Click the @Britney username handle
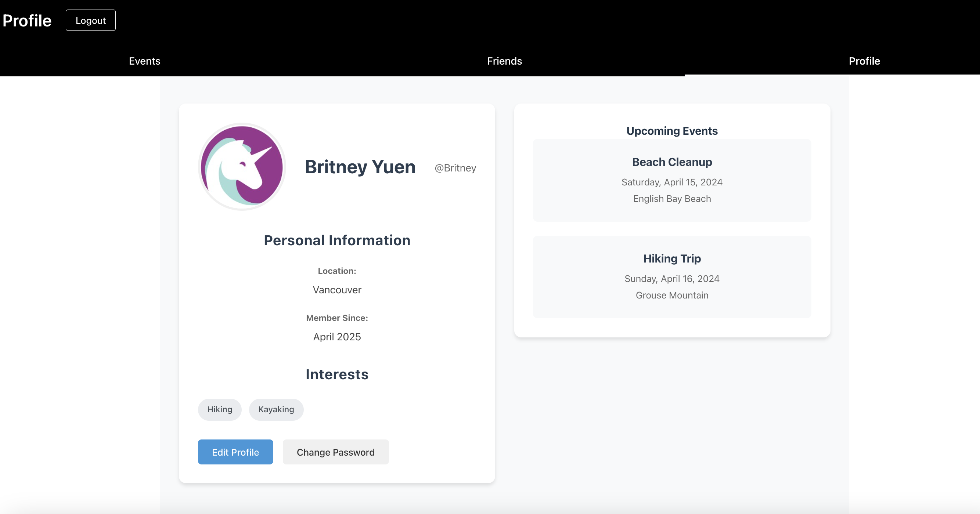The width and height of the screenshot is (980, 514). pos(455,168)
